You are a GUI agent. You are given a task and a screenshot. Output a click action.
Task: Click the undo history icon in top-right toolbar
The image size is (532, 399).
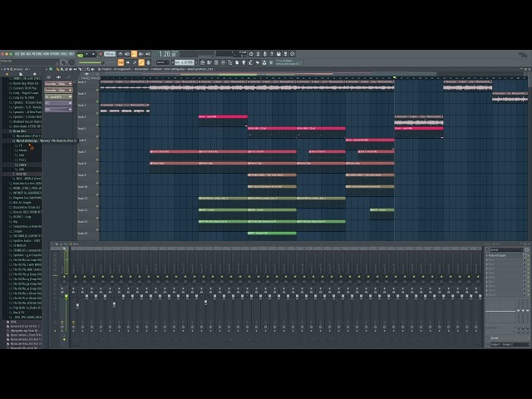[251, 54]
